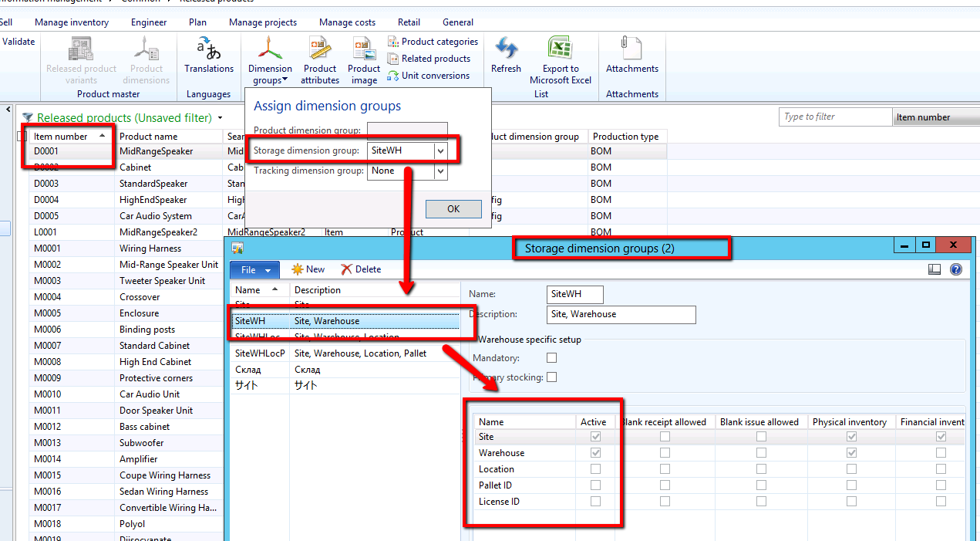
Task: Open the Tracking dimension group dropdown
Action: coord(440,171)
